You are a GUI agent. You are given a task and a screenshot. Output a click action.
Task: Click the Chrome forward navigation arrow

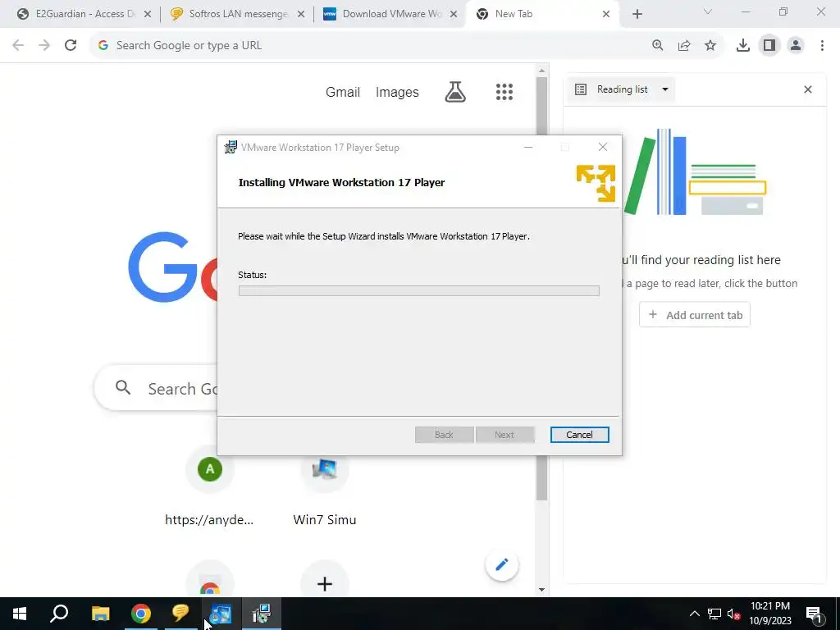(44, 46)
